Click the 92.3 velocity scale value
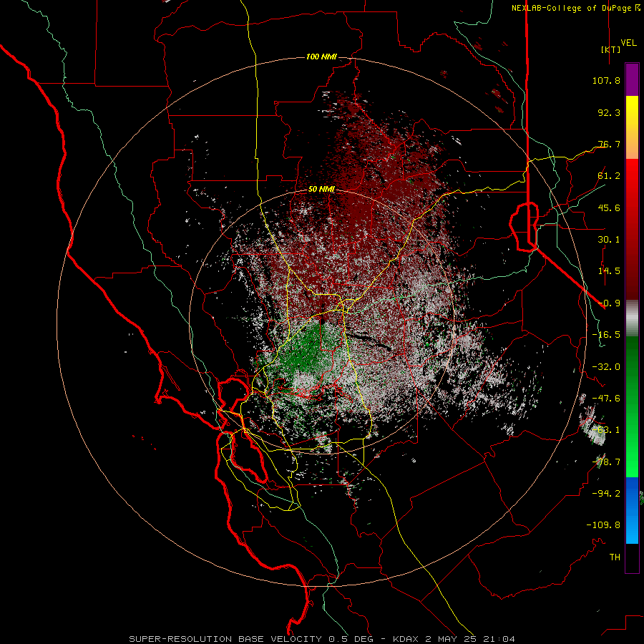 (609, 112)
